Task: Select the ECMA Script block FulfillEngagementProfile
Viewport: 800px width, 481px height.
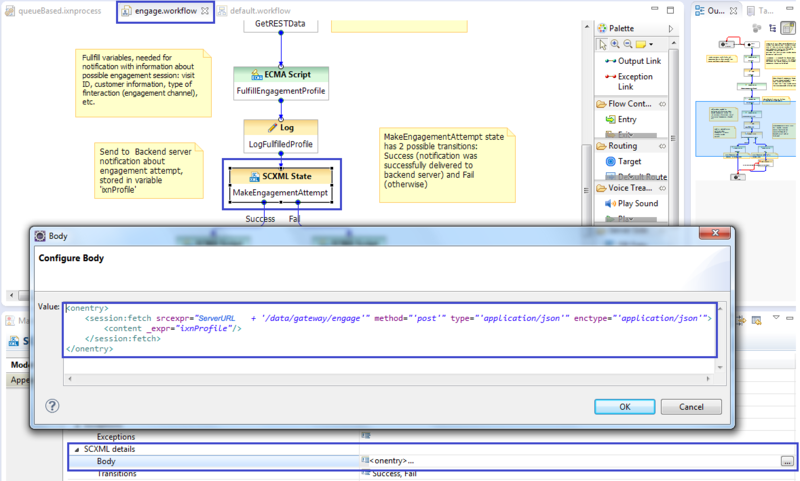Action: [280, 83]
